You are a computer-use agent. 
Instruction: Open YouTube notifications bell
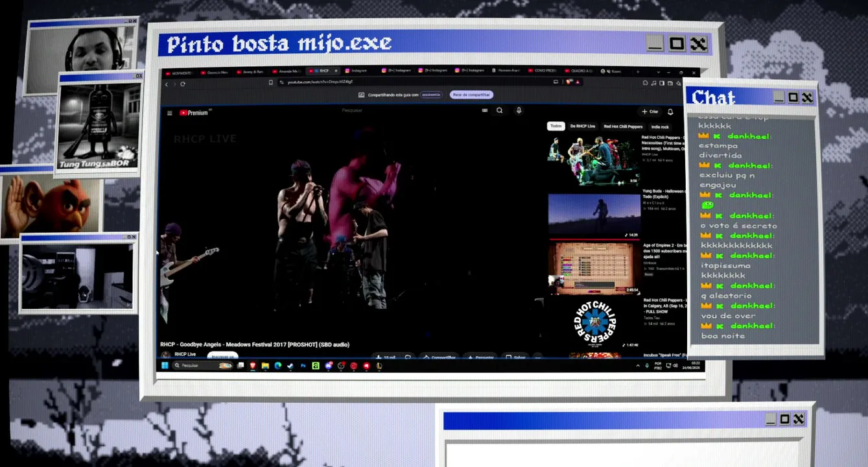click(670, 112)
